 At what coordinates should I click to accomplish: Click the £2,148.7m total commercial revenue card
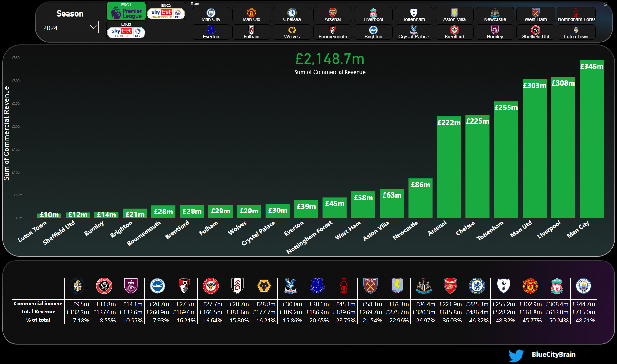(x=330, y=63)
